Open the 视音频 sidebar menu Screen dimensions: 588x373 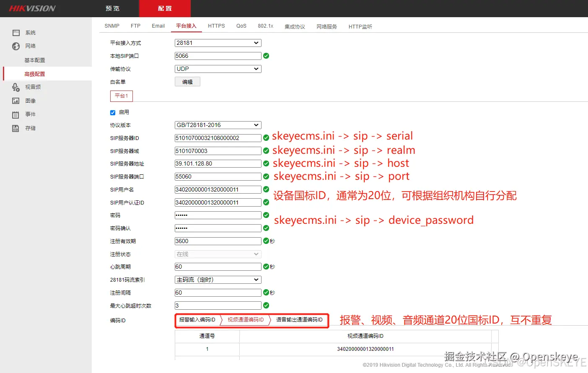pos(33,87)
